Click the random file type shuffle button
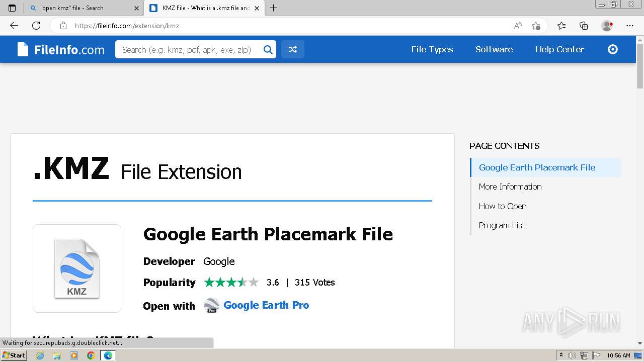 (x=293, y=49)
